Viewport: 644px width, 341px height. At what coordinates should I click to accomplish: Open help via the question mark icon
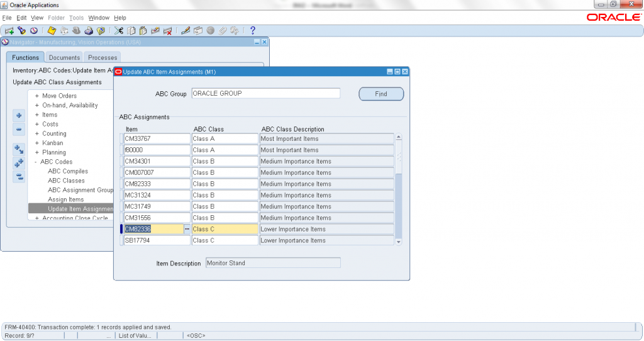click(253, 30)
